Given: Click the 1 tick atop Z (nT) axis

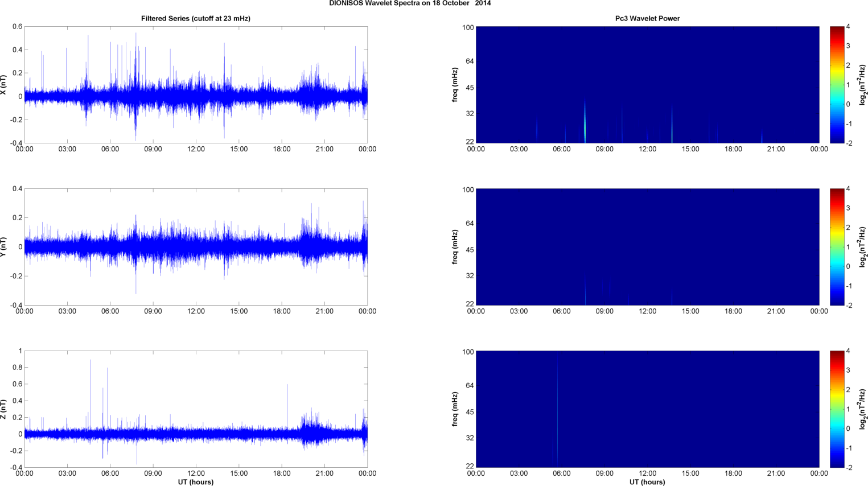Looking at the screenshot, I should click(x=20, y=351).
